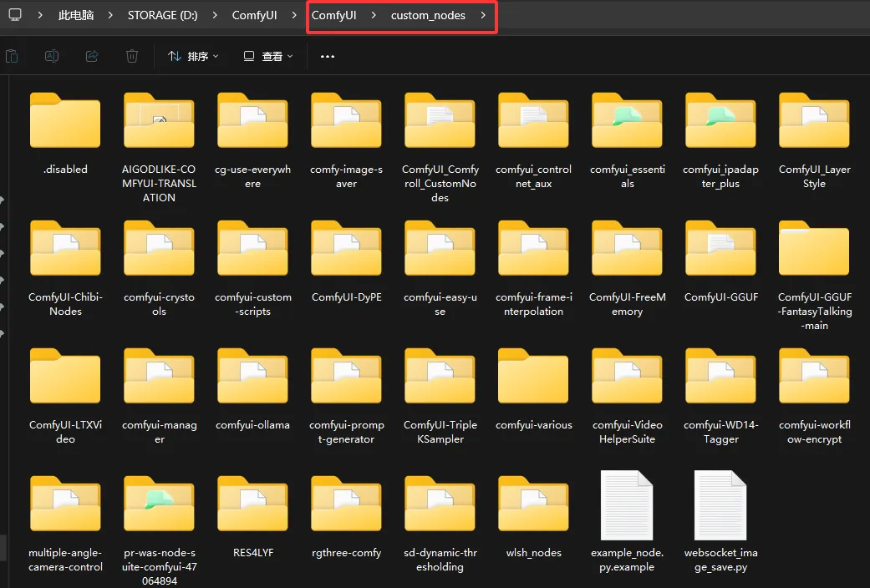
Task: Click the delete trash icon
Action: pyautogui.click(x=132, y=56)
